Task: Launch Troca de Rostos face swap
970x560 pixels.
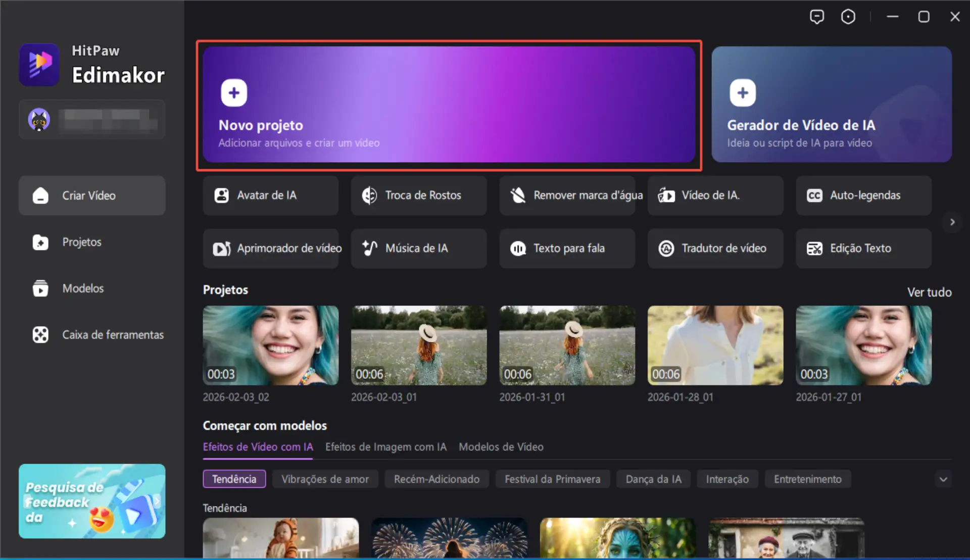Action: [418, 195]
